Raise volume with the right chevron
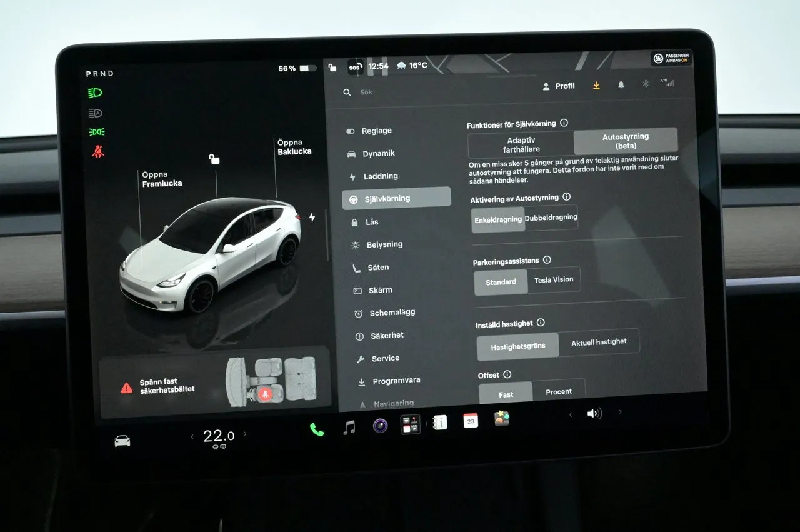Viewport: 800px width, 532px height. pyautogui.click(x=619, y=412)
